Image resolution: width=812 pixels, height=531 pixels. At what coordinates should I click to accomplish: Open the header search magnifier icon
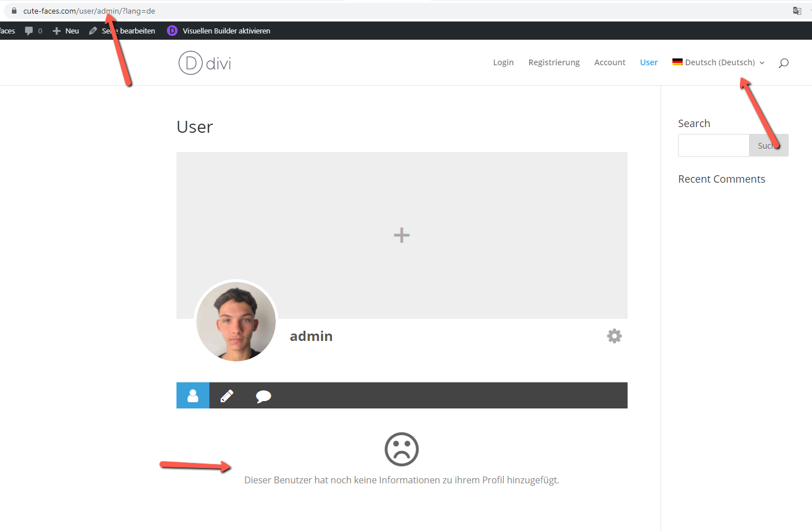pos(784,63)
